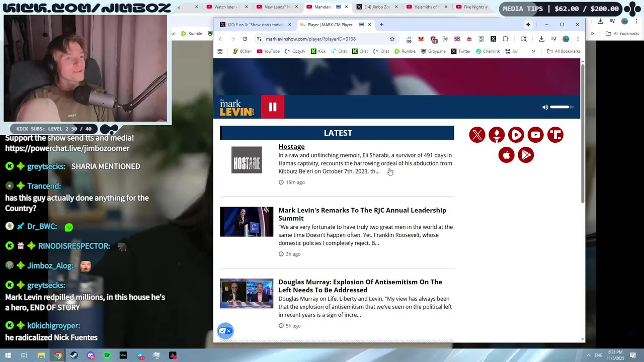The width and height of the screenshot is (644, 362).
Task: Open media controls toolbar icon
Action: 553,39
